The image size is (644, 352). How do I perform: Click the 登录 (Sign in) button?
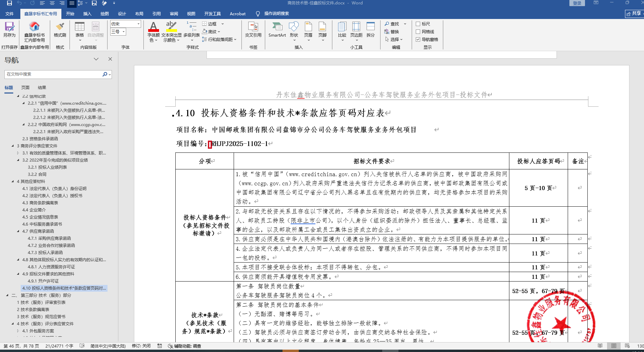click(x=577, y=3)
